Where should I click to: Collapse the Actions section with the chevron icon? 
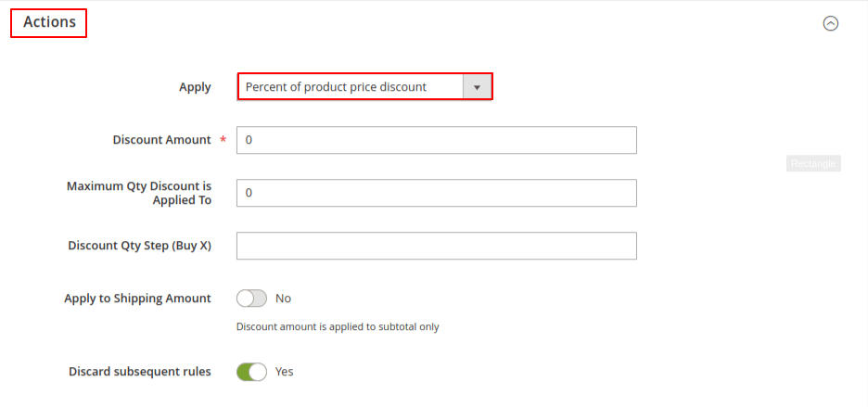tap(831, 23)
